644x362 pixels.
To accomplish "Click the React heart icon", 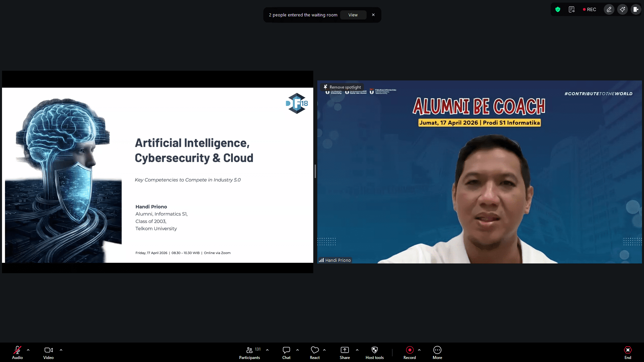I will tap(315, 350).
